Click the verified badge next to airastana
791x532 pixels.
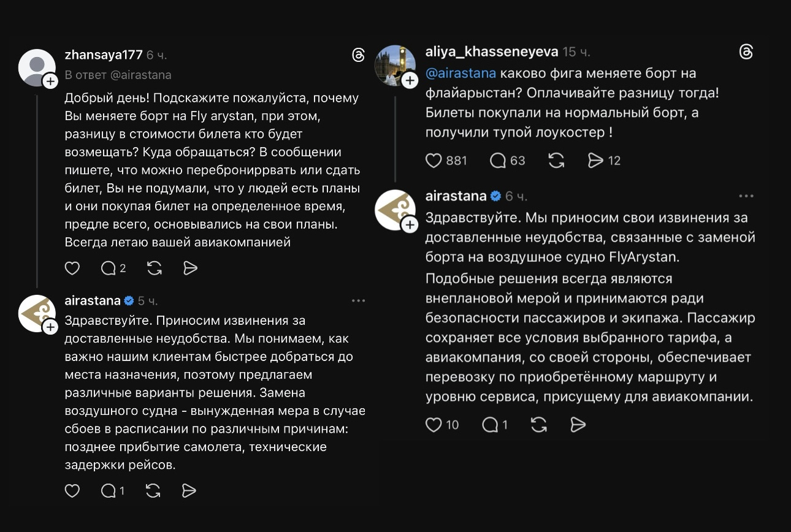click(x=128, y=300)
